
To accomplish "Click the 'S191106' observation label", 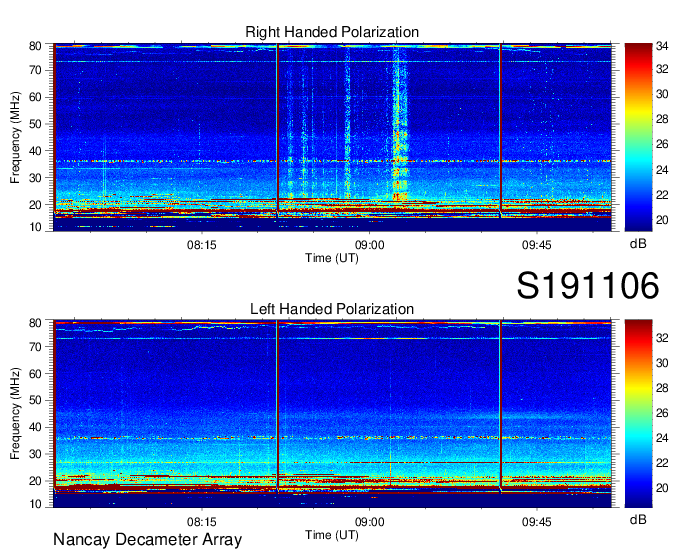I will (588, 286).
